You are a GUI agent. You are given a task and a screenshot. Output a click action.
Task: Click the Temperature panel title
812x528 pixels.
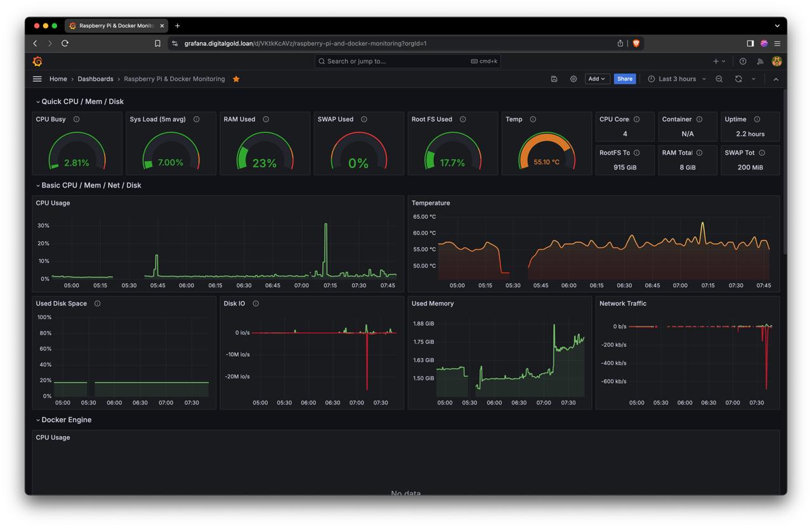(x=431, y=203)
